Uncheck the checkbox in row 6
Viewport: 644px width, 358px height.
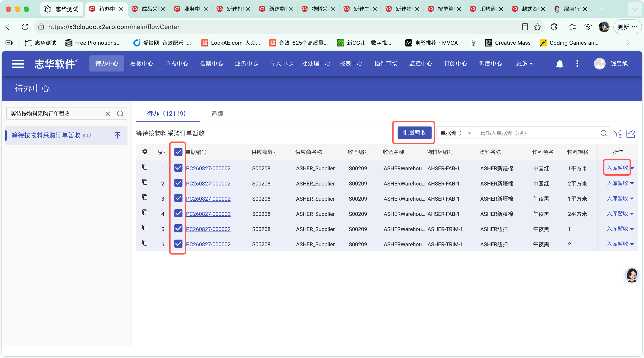[178, 244]
